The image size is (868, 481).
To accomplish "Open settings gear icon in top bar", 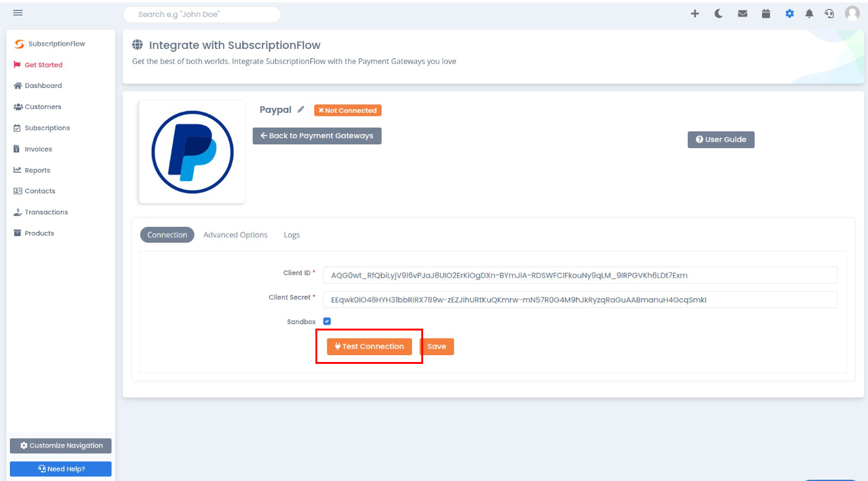I will [789, 14].
